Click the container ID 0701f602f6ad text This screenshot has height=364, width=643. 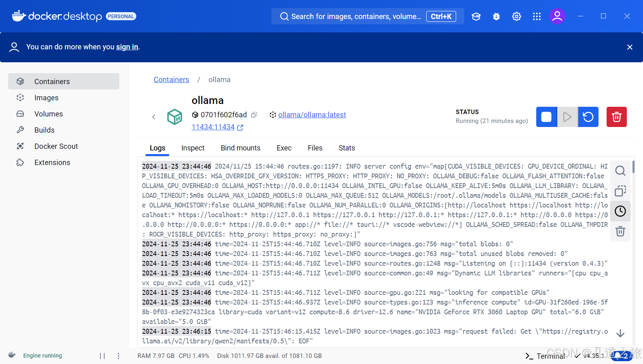224,115
